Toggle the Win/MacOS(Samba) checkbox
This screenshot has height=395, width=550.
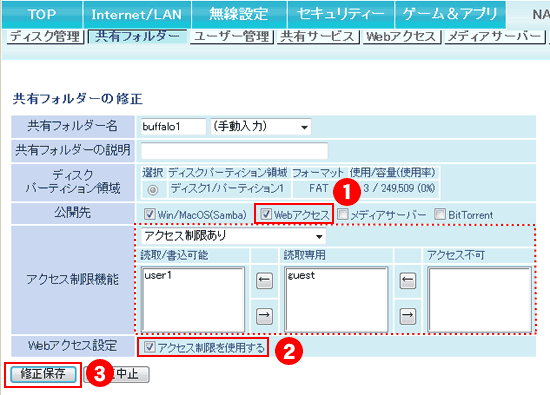click(x=150, y=214)
